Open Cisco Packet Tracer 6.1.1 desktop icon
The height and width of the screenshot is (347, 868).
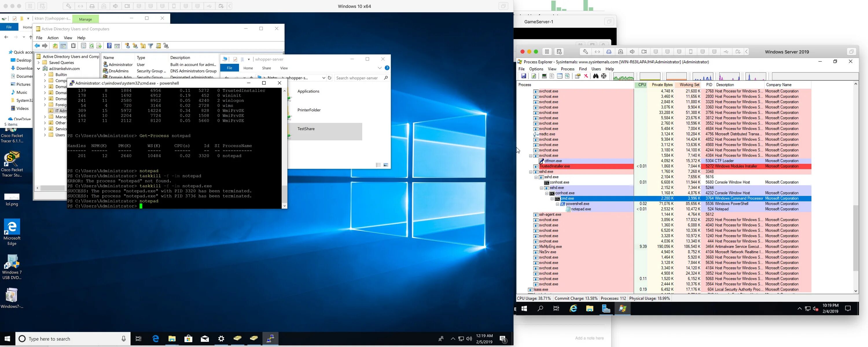click(x=12, y=136)
